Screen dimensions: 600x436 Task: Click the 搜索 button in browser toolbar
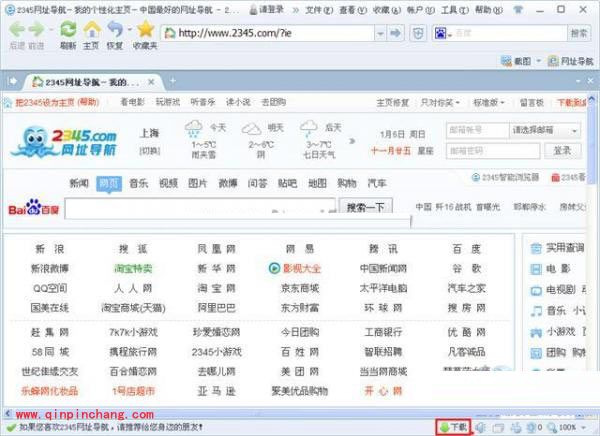tap(578, 33)
